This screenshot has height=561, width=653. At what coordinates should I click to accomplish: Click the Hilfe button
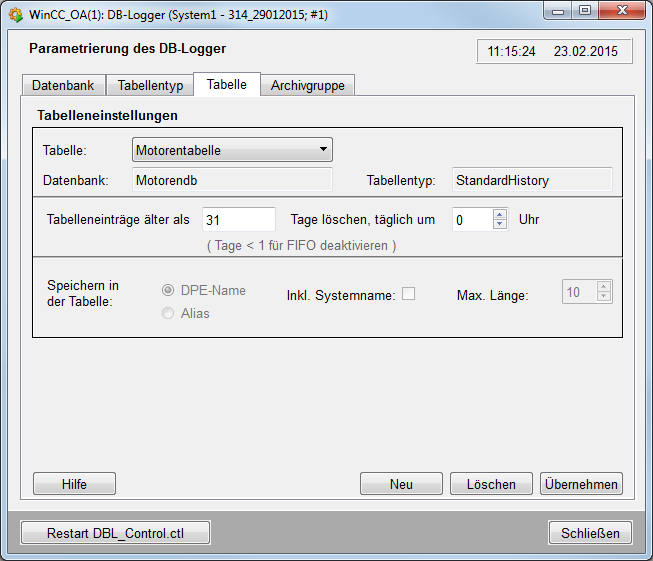pos(74,484)
